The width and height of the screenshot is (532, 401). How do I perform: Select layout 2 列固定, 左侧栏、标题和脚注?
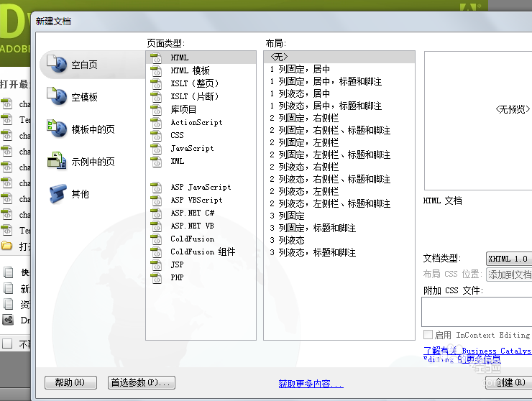tap(339, 155)
